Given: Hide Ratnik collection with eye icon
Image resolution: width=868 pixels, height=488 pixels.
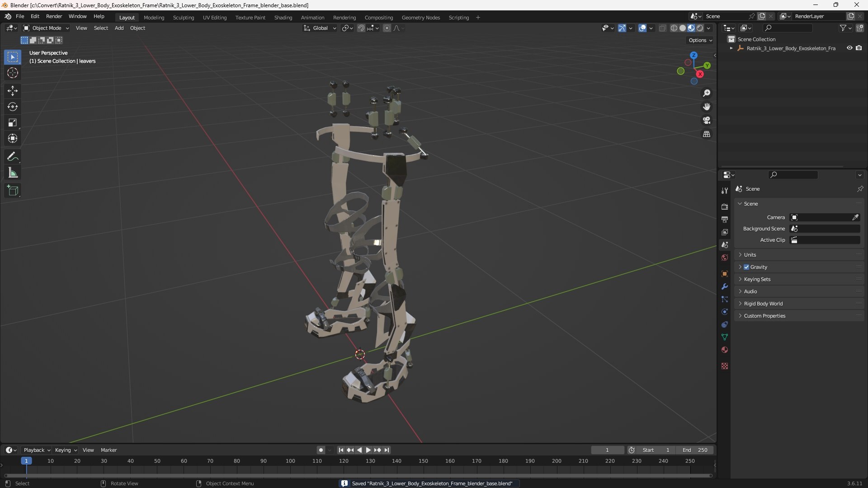Looking at the screenshot, I should pos(849,48).
